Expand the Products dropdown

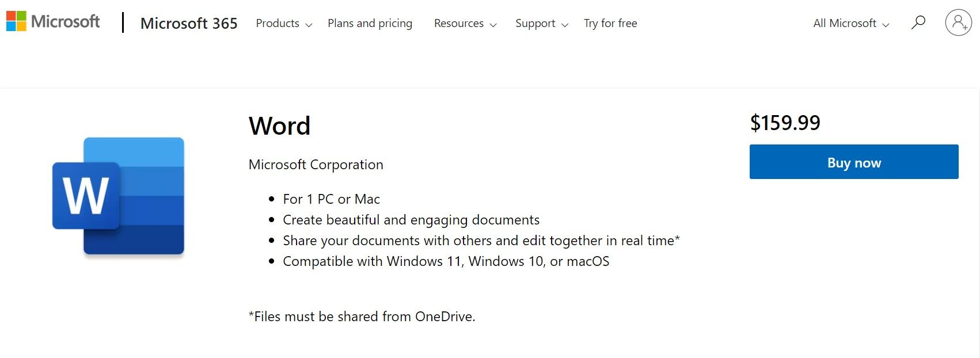(x=284, y=24)
